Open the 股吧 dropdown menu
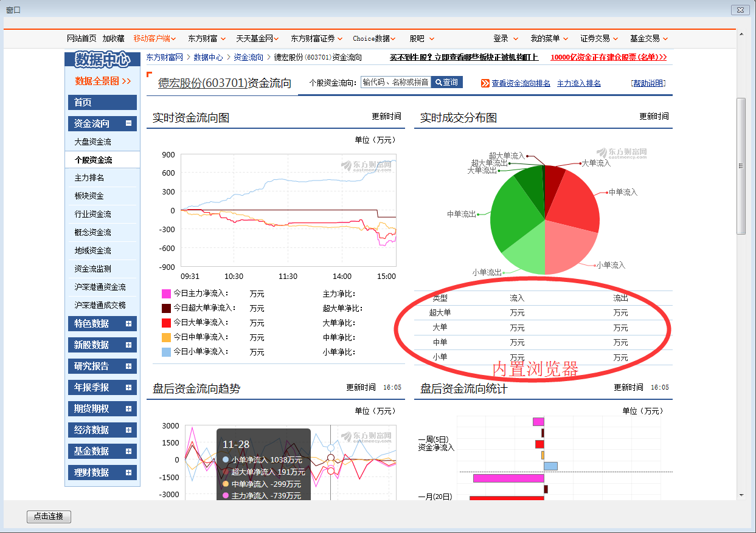Screen dimensions: 756x533 (x=422, y=38)
